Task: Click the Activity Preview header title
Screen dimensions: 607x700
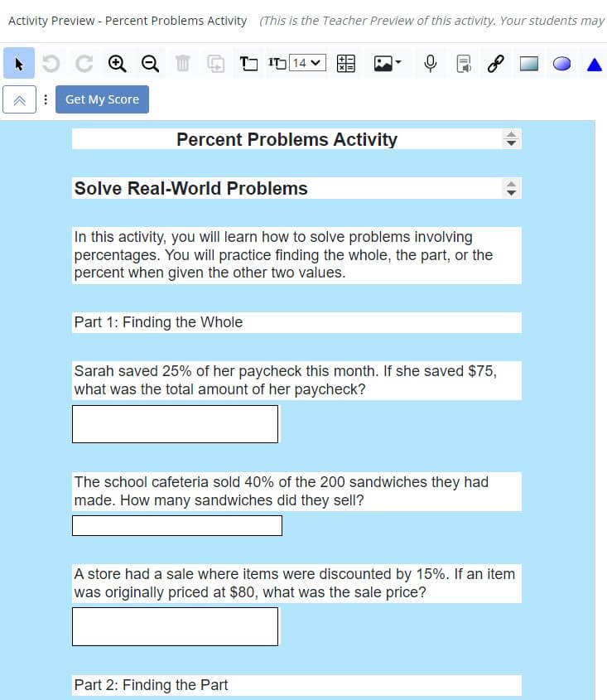Action: click(128, 21)
